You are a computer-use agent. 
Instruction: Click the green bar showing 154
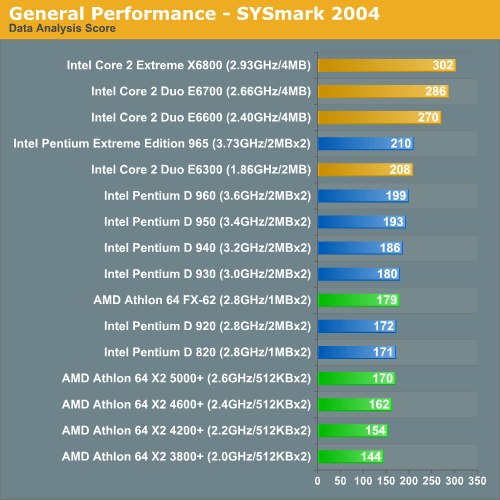click(353, 430)
